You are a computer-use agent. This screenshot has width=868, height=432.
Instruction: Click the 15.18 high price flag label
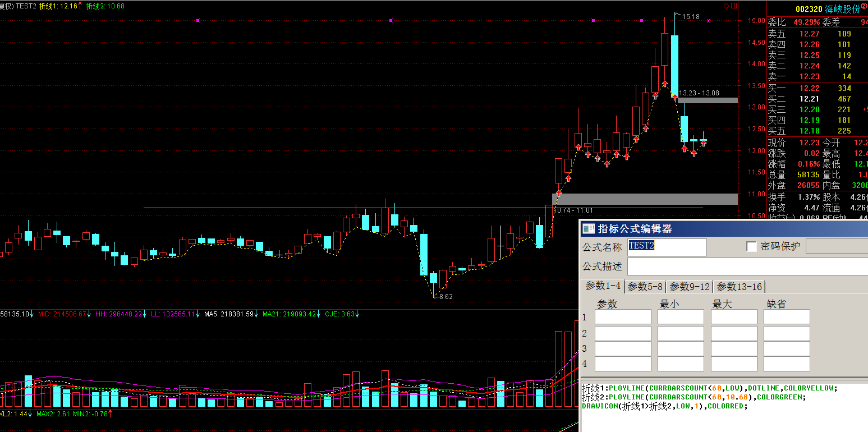[x=690, y=17]
